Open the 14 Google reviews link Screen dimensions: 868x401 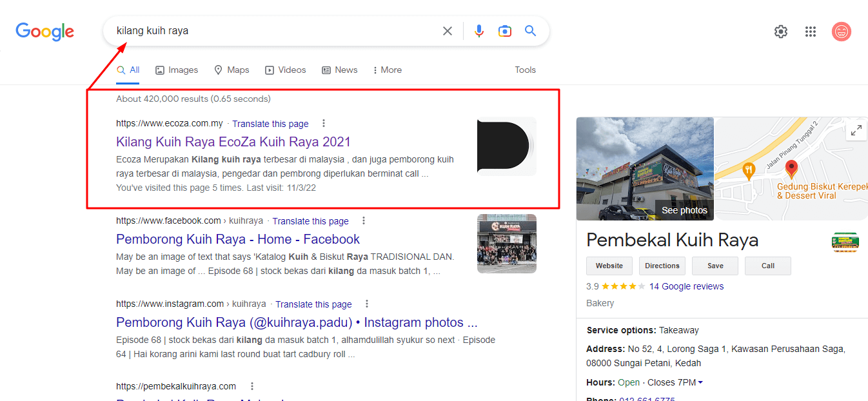[686, 286]
